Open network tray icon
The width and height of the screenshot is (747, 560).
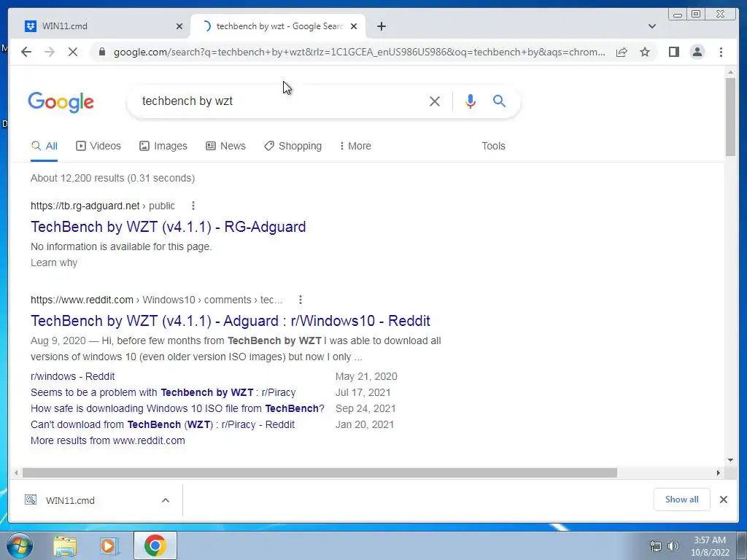[x=656, y=546]
